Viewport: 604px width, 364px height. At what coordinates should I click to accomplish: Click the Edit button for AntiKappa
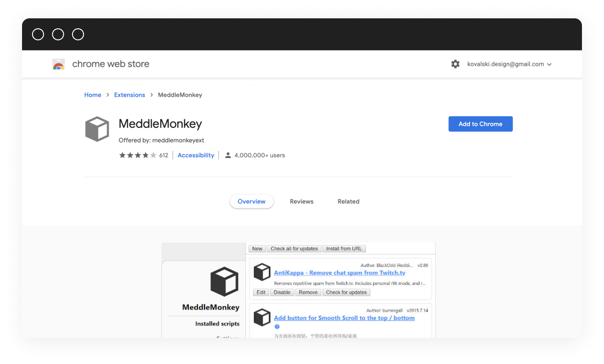click(x=261, y=292)
